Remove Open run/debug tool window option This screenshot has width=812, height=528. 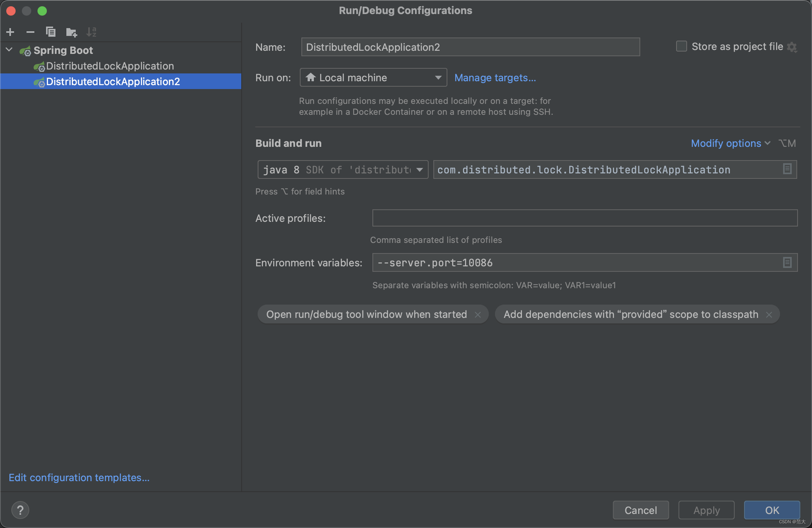[x=478, y=315]
